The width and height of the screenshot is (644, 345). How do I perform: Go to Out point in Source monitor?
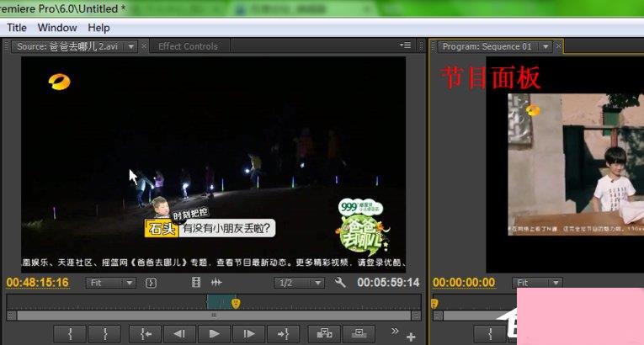pyautogui.click(x=283, y=334)
